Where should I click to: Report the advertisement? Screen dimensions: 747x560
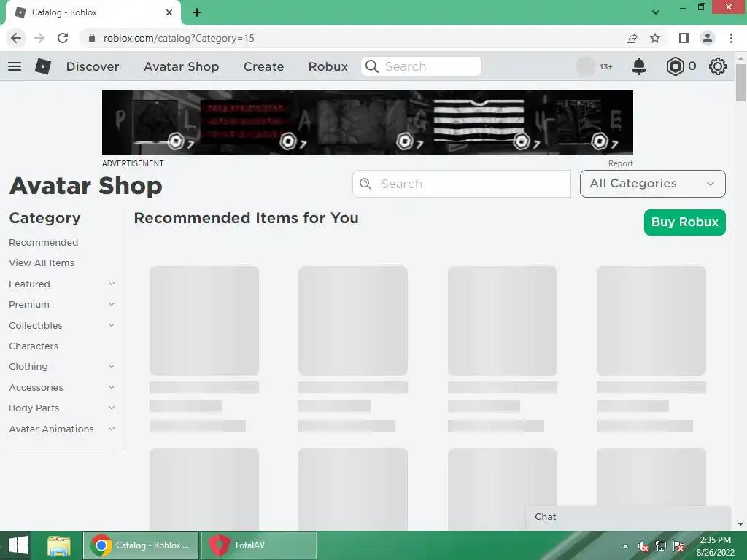620,163
